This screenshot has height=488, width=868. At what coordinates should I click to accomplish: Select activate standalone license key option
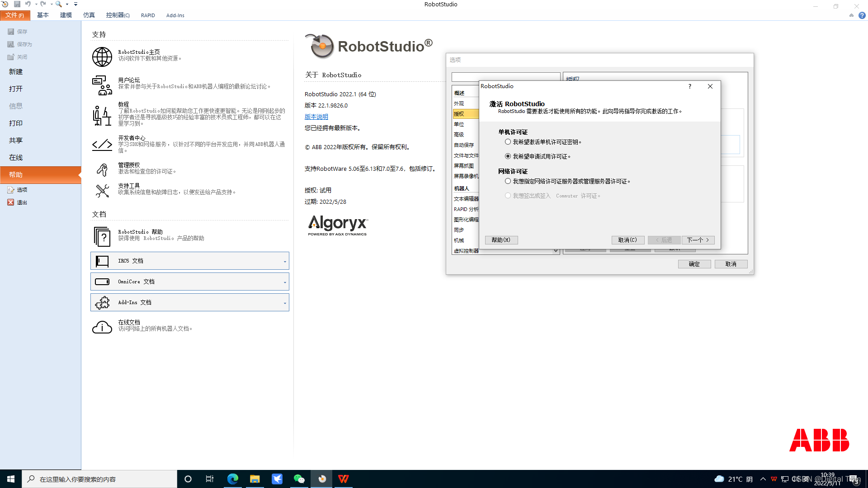click(x=508, y=142)
